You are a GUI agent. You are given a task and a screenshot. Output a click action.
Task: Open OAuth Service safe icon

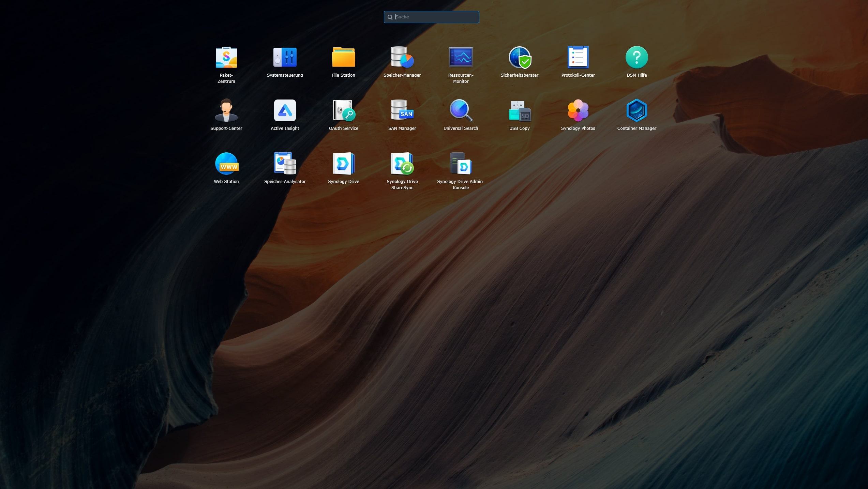tap(343, 110)
